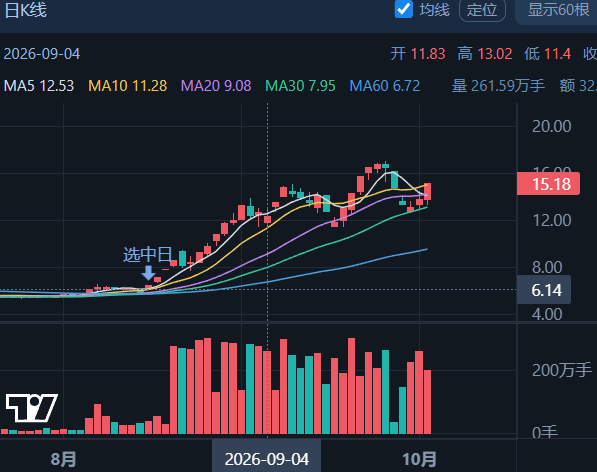Image resolution: width=597 pixels, height=472 pixels.
Task: Click the 高 13.02 high price value
Action: pos(485,54)
